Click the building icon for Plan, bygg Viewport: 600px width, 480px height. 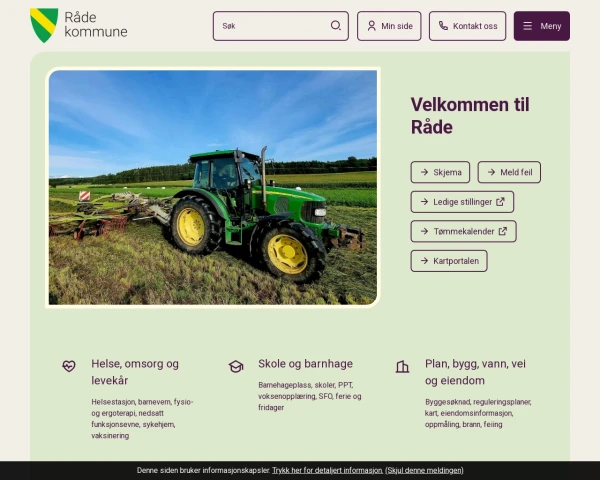(402, 366)
